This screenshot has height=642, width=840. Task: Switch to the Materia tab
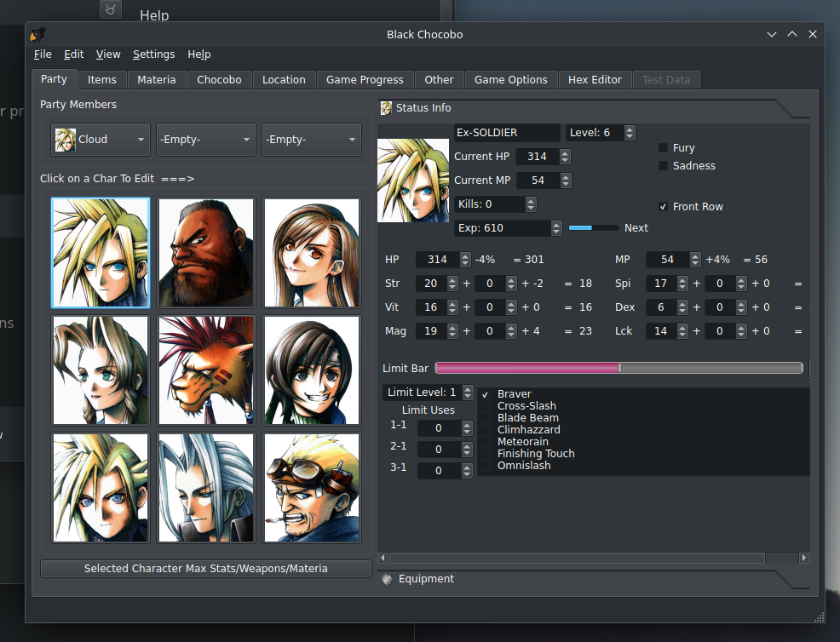coord(157,80)
